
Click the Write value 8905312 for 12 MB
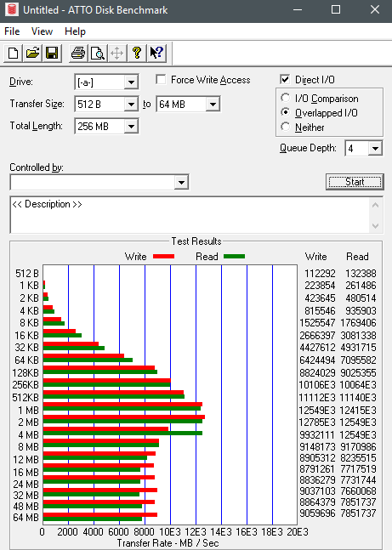[x=317, y=457]
